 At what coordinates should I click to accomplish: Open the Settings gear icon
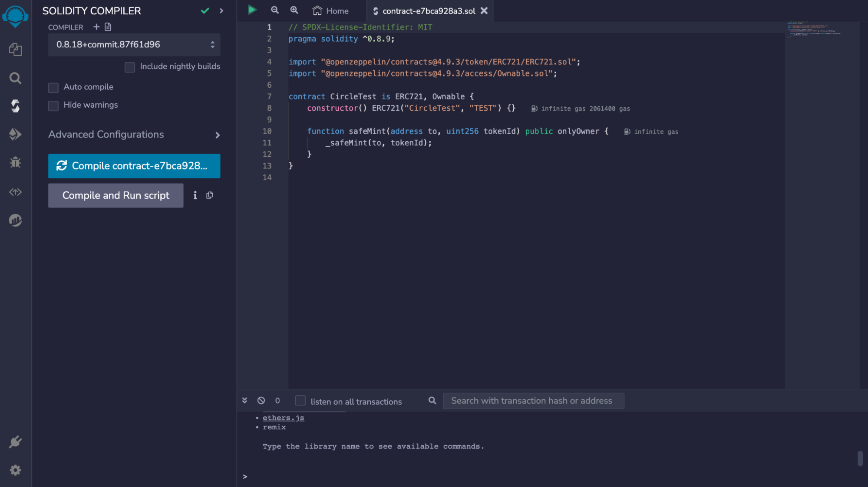[x=15, y=470]
